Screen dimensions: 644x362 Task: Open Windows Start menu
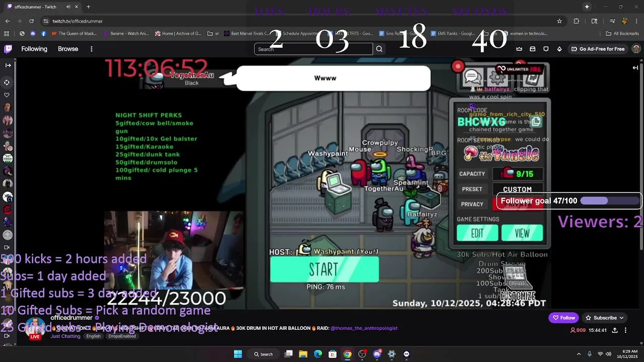pyautogui.click(x=237, y=354)
